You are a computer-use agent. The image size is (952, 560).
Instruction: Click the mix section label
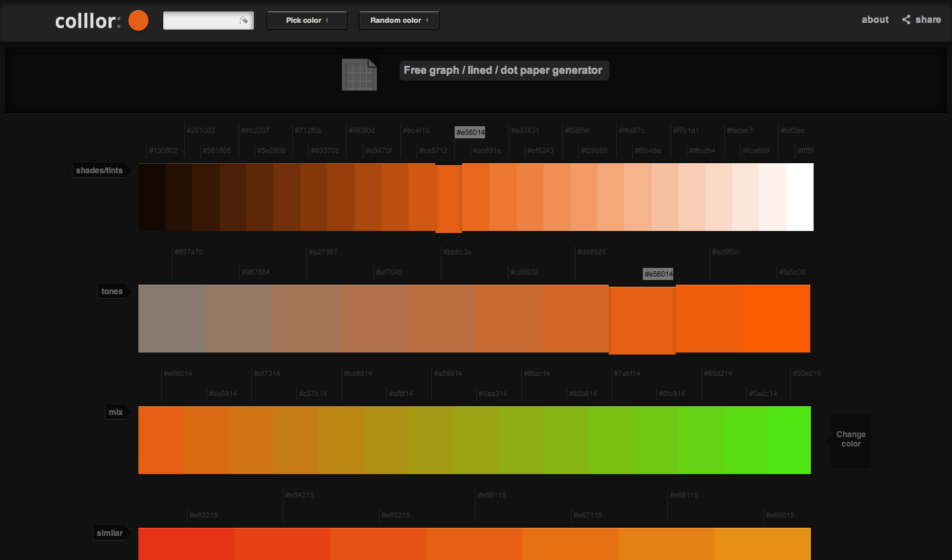[x=116, y=412]
